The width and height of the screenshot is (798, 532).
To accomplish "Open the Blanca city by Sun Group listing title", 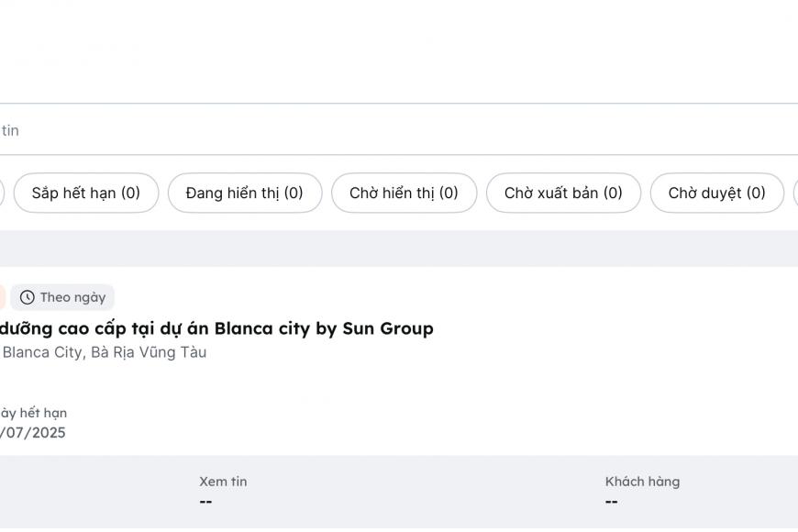I will [x=216, y=329].
